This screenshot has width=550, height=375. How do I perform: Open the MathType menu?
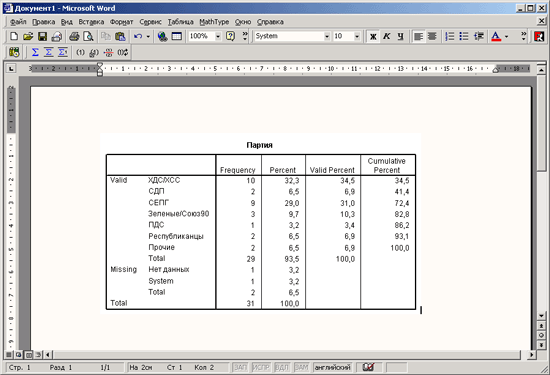[214, 22]
